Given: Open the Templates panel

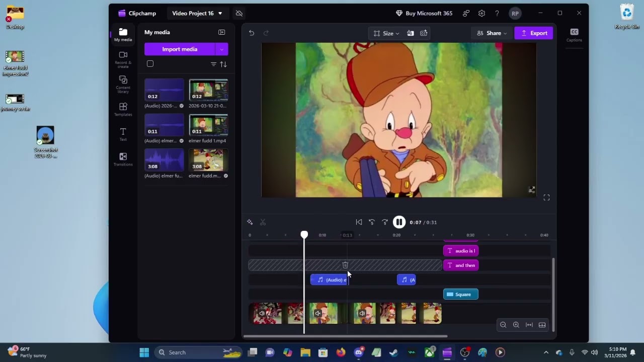Looking at the screenshot, I should click(123, 110).
